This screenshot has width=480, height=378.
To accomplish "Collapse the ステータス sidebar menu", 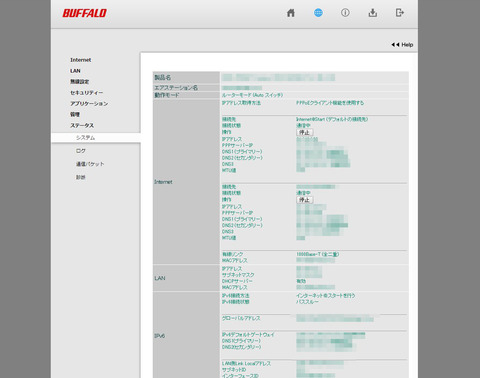I will [82, 125].
